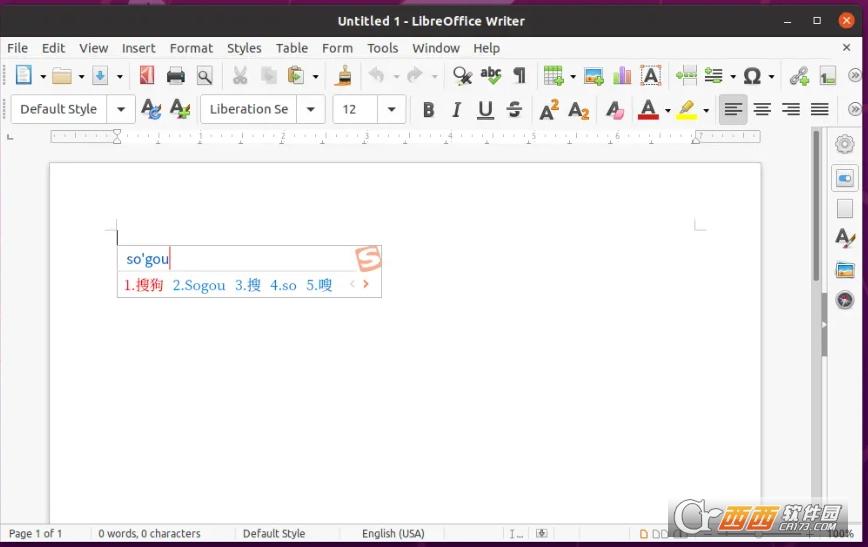The image size is (868, 547).
Task: Toggle strikethrough formatting
Action: [x=514, y=110]
